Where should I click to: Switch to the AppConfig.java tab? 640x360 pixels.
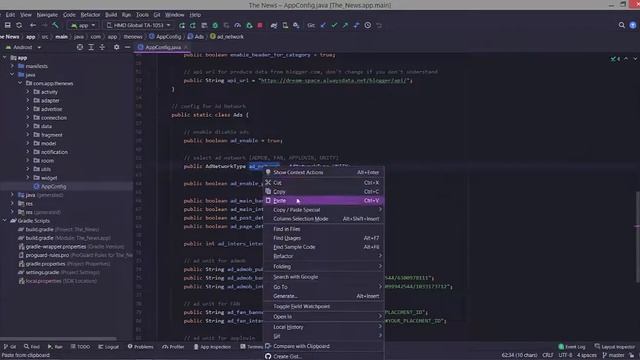[163, 47]
